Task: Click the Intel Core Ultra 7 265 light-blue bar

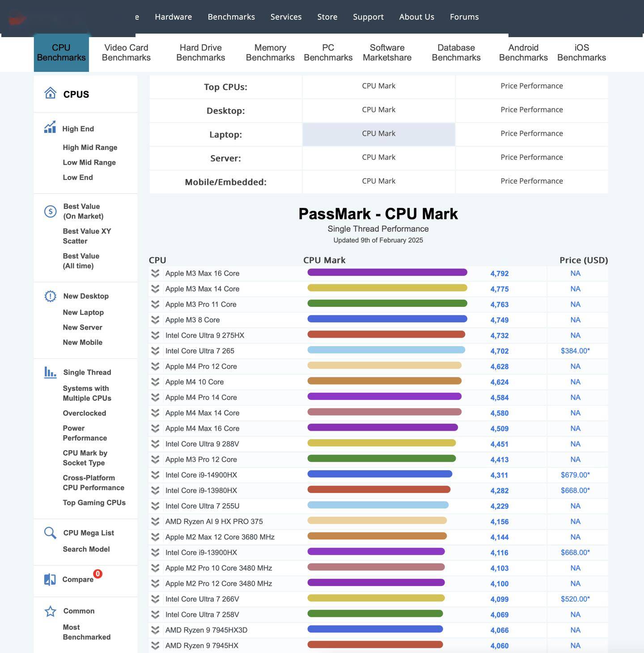Action: [386, 350]
